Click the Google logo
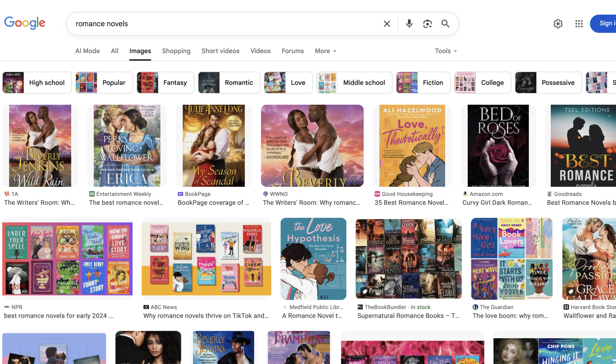 [25, 23]
